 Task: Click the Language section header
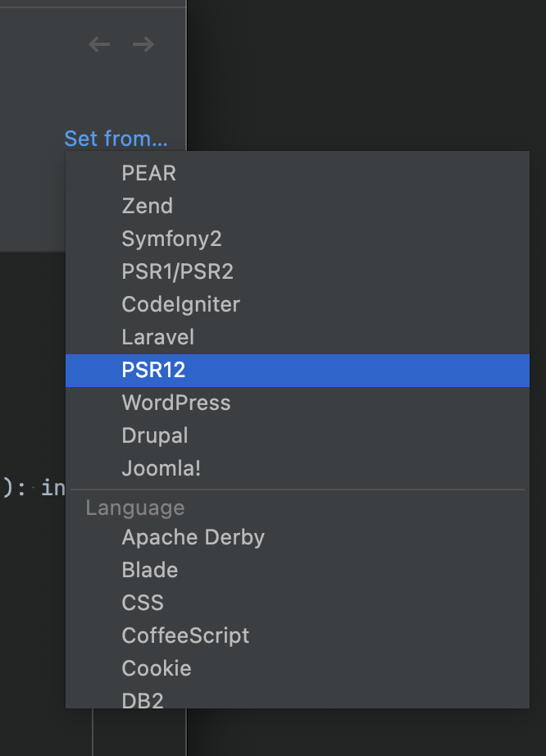[135, 508]
